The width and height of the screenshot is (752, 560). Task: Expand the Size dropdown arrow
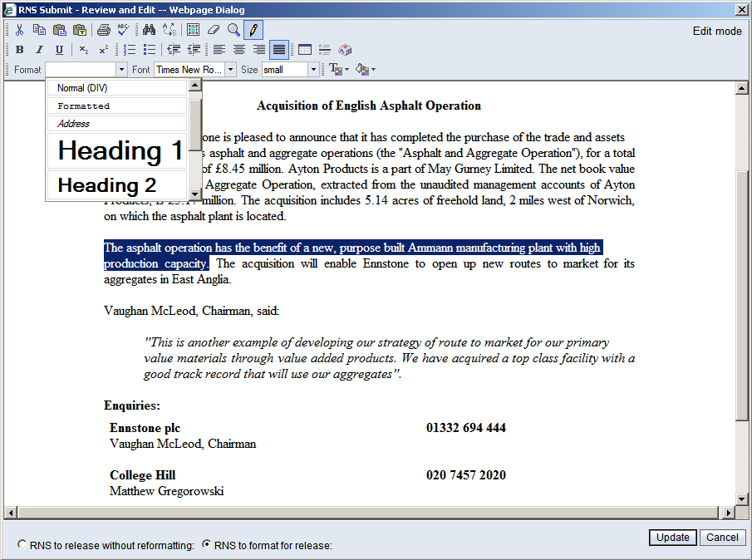(313, 70)
